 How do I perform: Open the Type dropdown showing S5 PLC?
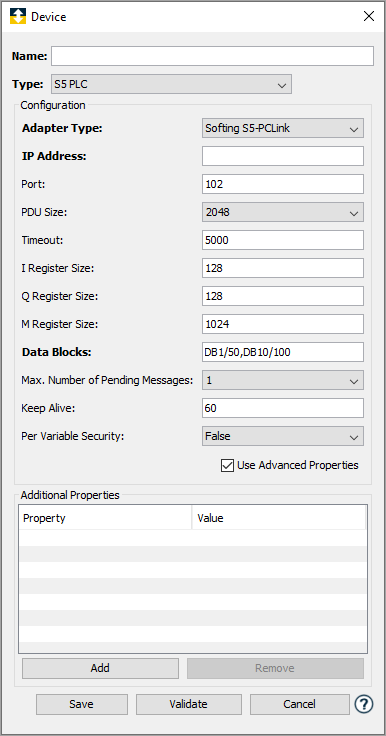pyautogui.click(x=171, y=84)
